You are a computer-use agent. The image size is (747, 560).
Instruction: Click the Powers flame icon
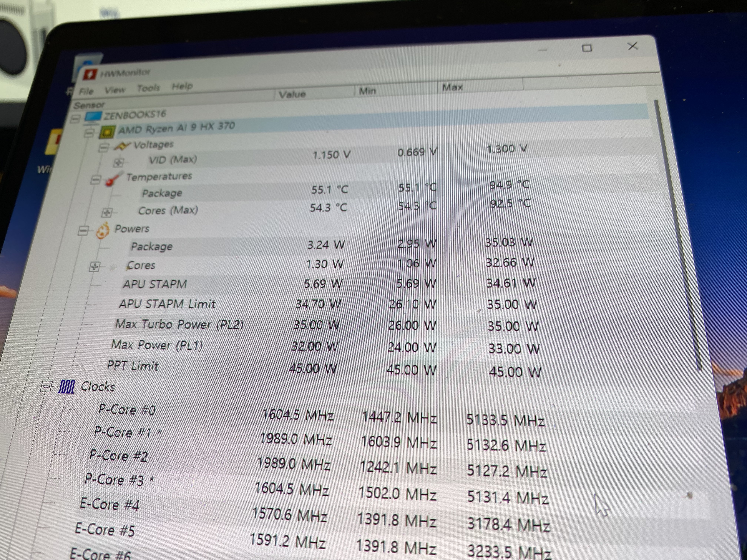pyautogui.click(x=103, y=231)
